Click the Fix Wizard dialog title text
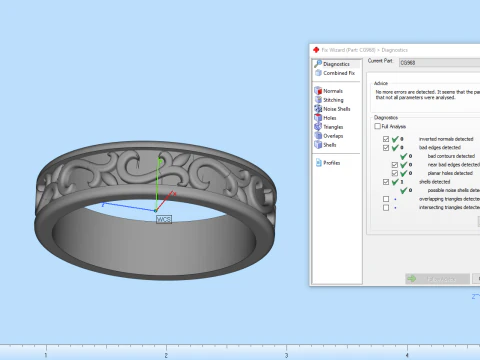 click(x=364, y=50)
